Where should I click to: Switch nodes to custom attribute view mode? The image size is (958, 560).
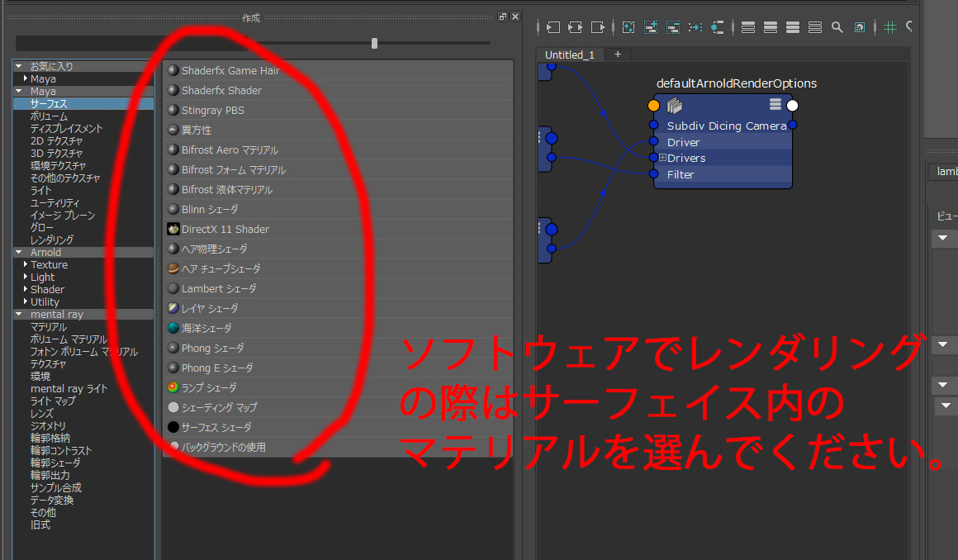click(x=815, y=27)
